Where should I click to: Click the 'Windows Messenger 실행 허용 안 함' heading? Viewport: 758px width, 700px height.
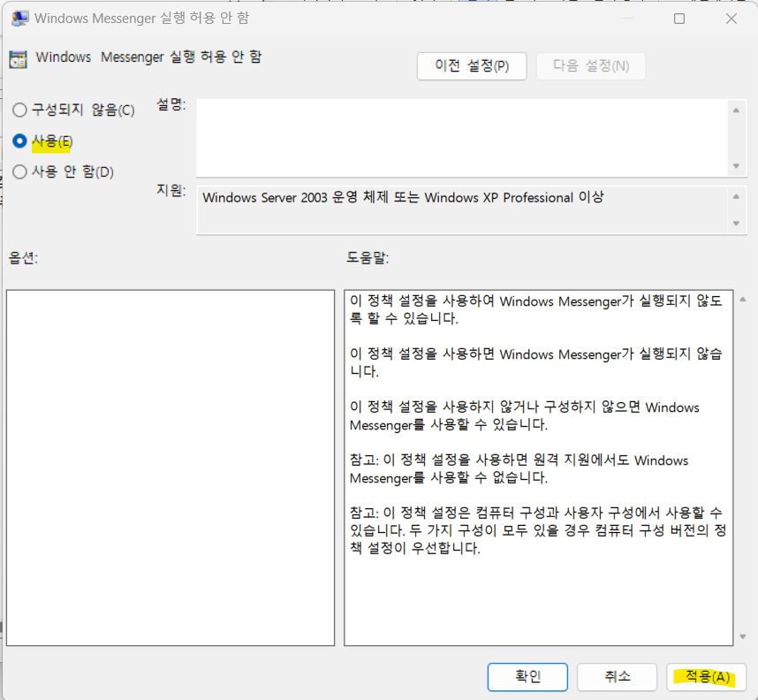(149, 57)
